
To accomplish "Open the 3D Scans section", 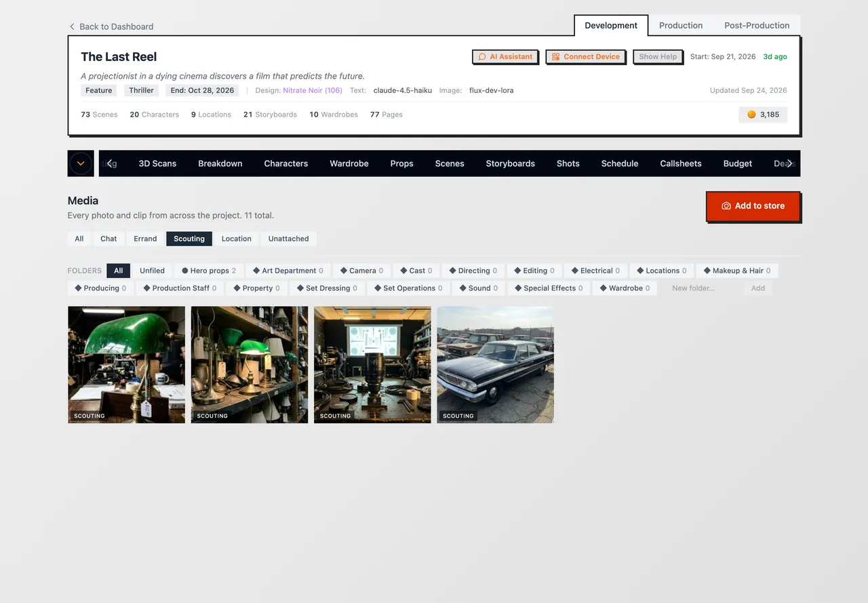I will coord(157,163).
